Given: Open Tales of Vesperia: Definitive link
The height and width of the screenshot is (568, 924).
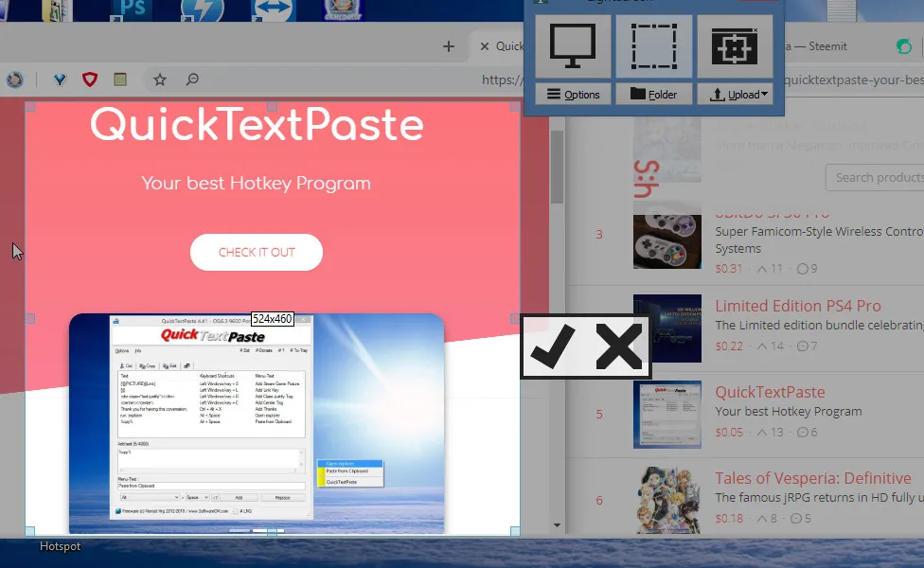Looking at the screenshot, I should click(813, 478).
